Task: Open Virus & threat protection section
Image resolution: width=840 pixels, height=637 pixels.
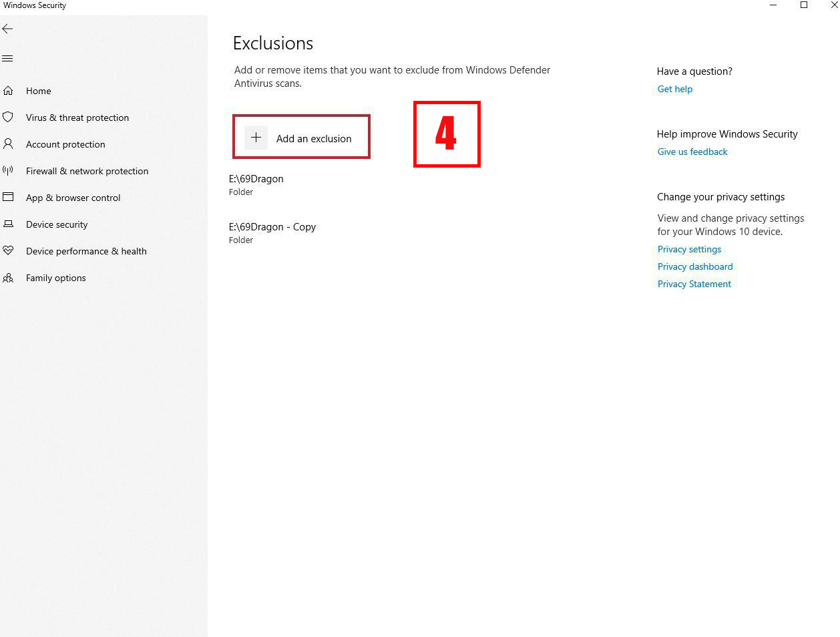Action: click(x=77, y=118)
